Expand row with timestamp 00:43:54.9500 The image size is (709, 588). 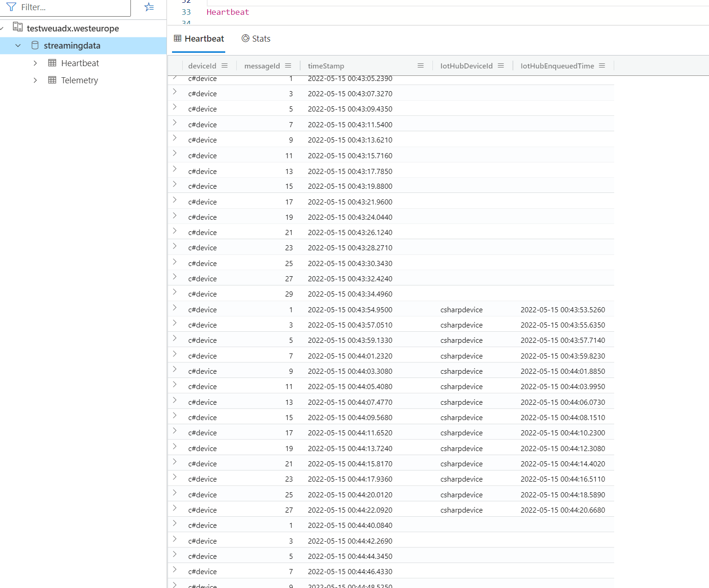175,308
